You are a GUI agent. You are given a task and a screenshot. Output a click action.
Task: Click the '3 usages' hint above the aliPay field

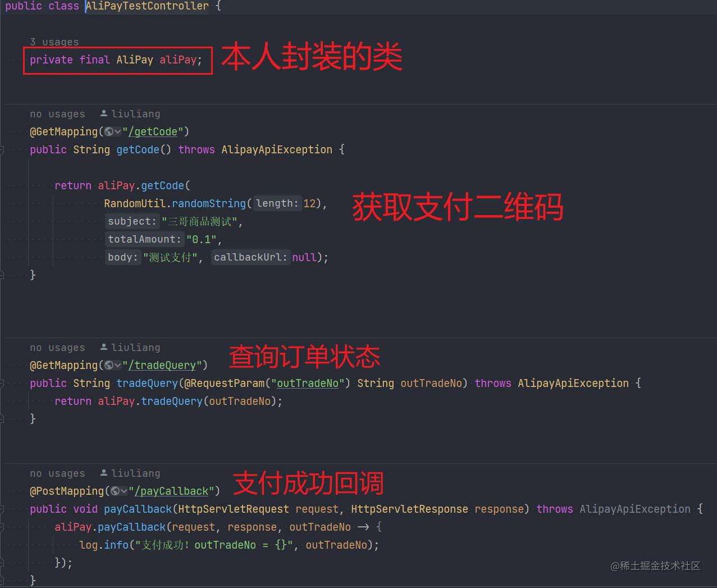click(54, 42)
